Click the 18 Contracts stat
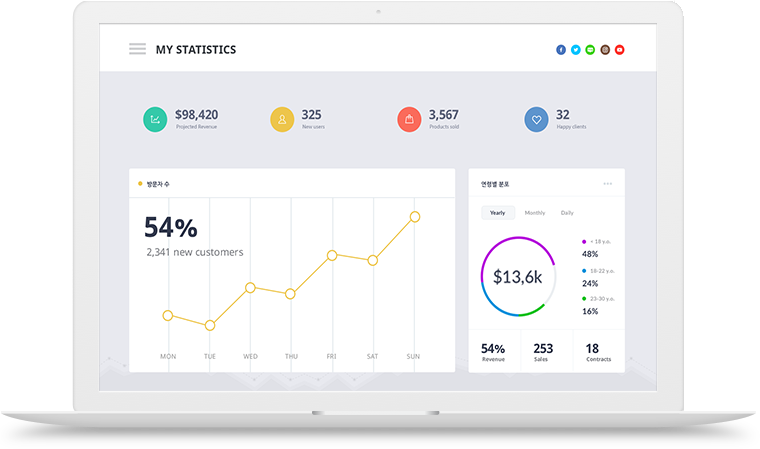760x449 pixels. click(x=598, y=352)
